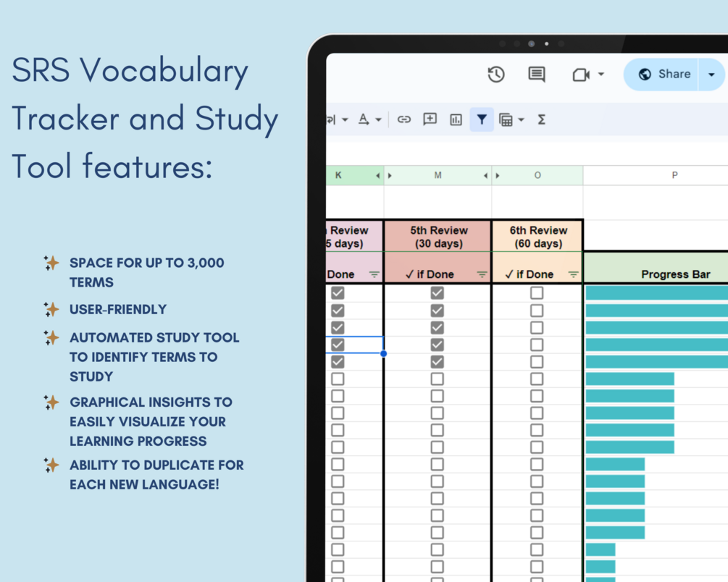Start a Meet call with the camera icon
The height and width of the screenshot is (582, 728).
pyautogui.click(x=581, y=75)
